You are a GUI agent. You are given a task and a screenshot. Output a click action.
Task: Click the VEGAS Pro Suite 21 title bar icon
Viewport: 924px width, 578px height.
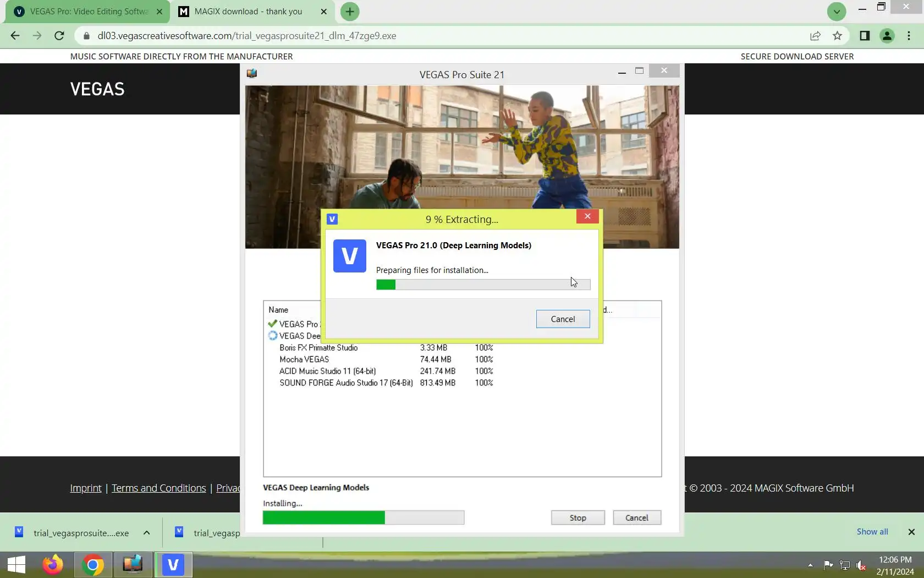pos(252,74)
